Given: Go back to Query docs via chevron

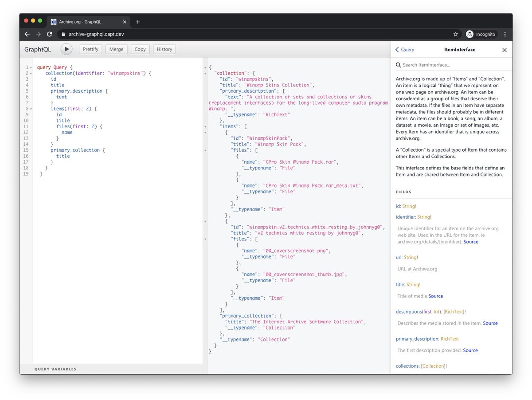Looking at the screenshot, I should pos(404,50).
